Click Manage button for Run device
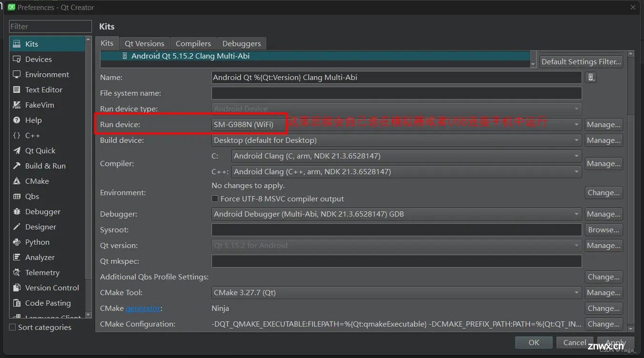Screen dimensions: 644x358 click(x=604, y=125)
